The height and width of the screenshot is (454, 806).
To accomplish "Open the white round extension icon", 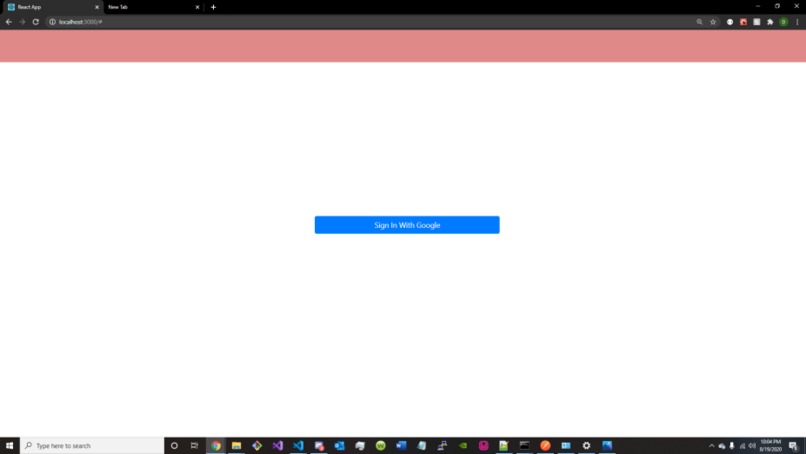I will point(730,22).
